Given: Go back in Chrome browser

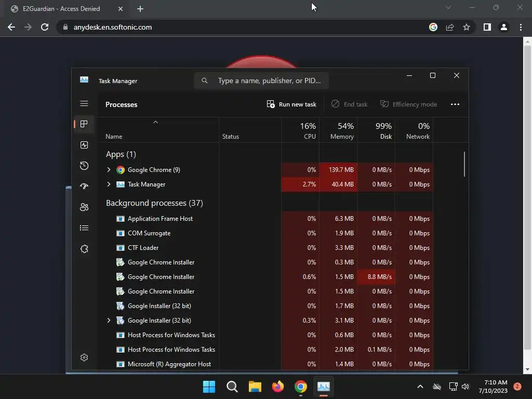Looking at the screenshot, I should click(11, 27).
